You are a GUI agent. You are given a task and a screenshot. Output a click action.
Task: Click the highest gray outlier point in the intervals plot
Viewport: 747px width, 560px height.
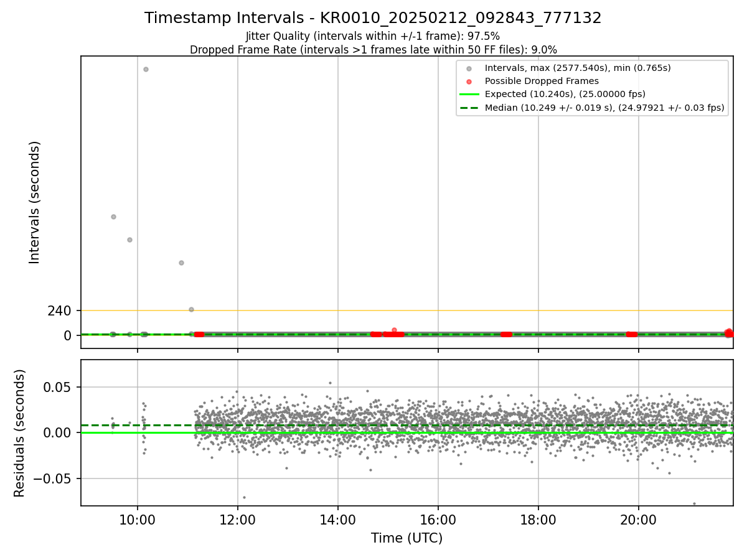pos(146,69)
